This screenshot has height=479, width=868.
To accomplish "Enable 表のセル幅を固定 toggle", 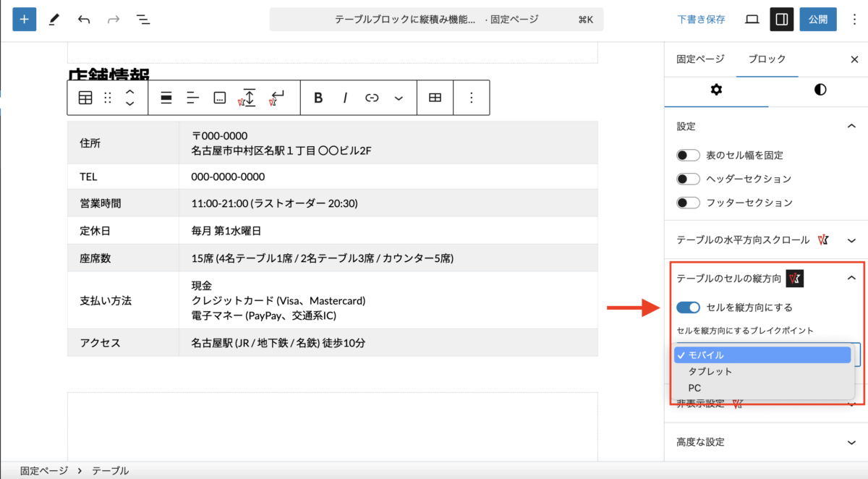I will point(688,154).
